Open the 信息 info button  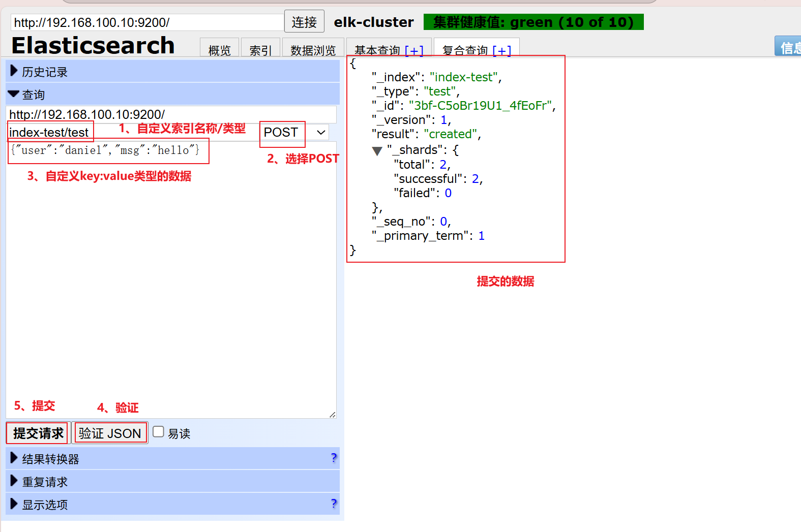[788, 47]
